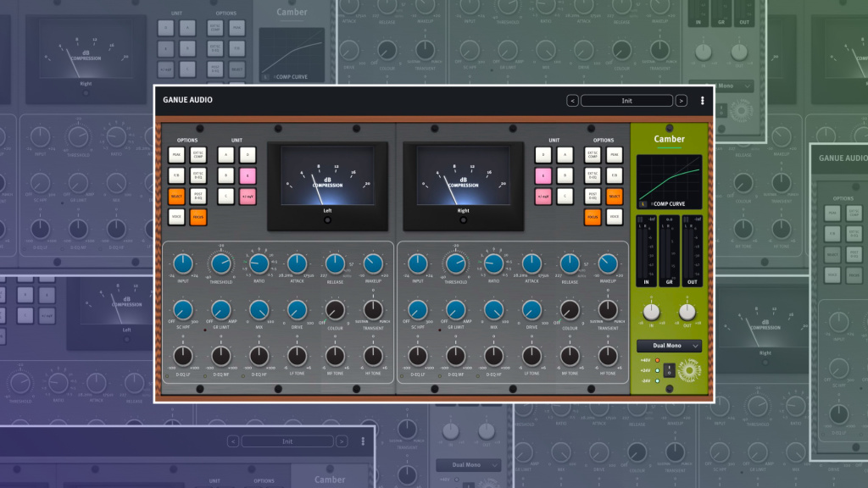Toggle PEAK option on left channel
Screen dimensions: 868x488
click(x=176, y=155)
